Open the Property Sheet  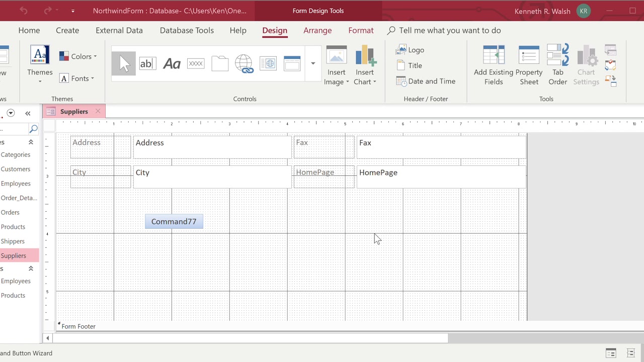(529, 66)
